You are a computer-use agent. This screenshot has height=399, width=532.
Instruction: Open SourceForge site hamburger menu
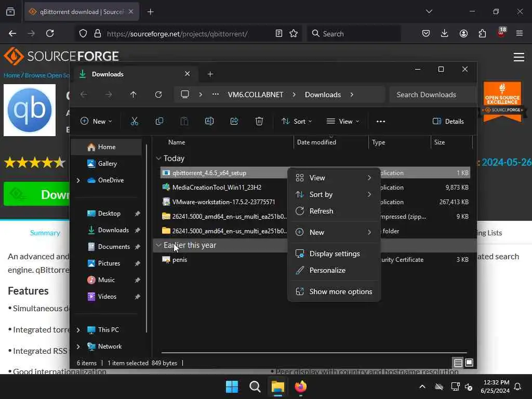coord(519,57)
